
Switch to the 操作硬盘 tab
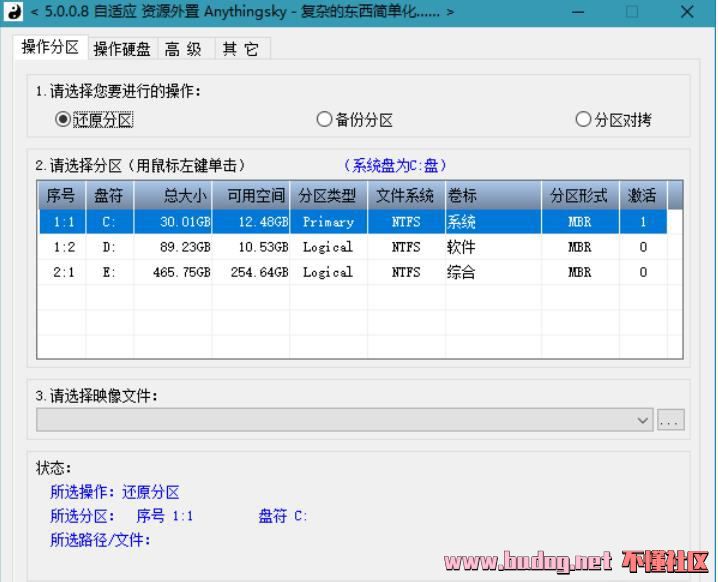pos(122,49)
